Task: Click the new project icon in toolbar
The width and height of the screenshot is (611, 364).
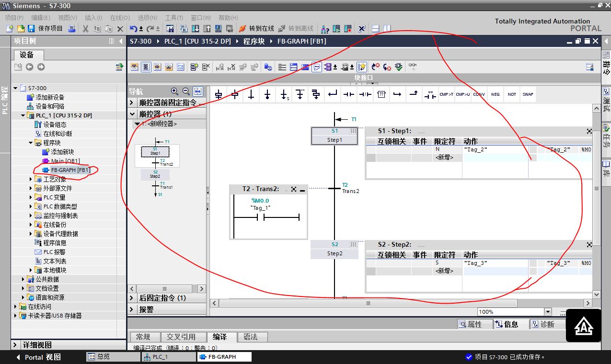Action: tap(10, 29)
